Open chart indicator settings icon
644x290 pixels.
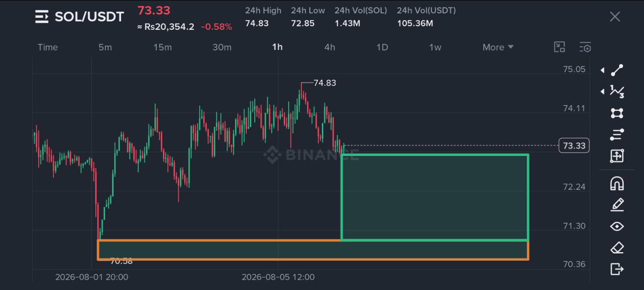tap(585, 47)
